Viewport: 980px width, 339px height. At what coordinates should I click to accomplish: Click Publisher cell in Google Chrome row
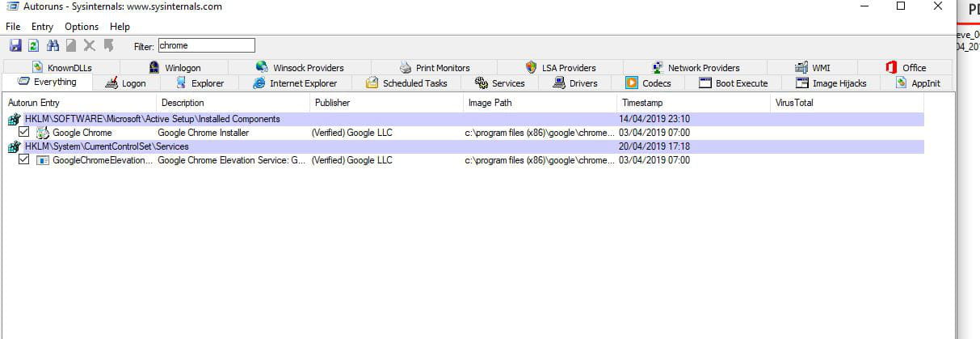(x=351, y=133)
